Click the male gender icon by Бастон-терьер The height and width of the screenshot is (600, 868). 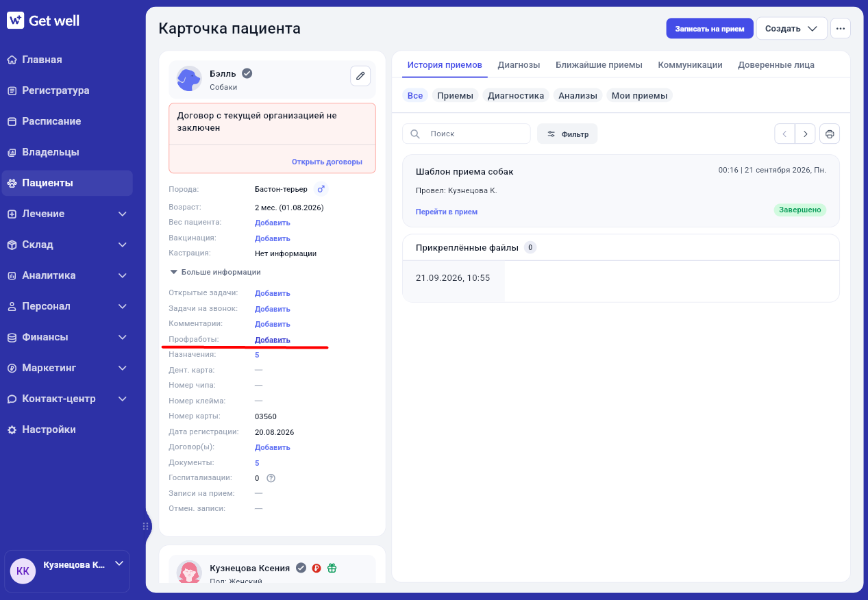(x=321, y=188)
